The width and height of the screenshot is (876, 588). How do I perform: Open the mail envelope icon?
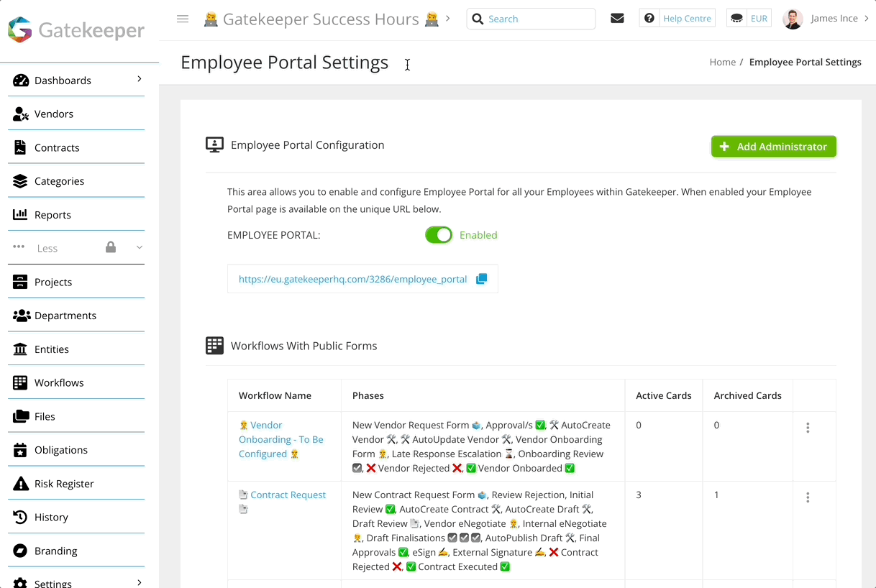pos(617,19)
